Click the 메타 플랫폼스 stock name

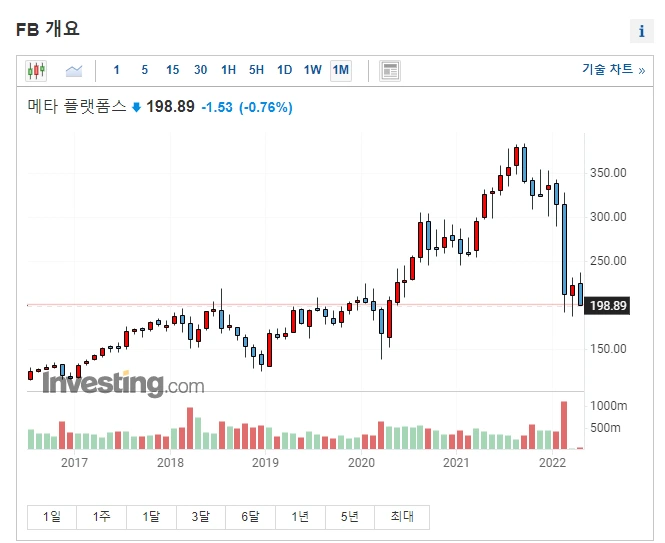77,106
